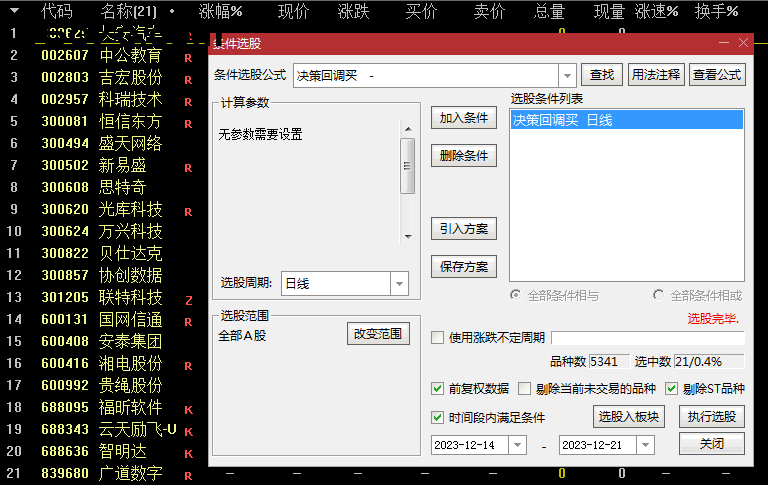Select 全部条件相或 radio button
Image resolution: width=768 pixels, height=485 pixels.
point(658,295)
